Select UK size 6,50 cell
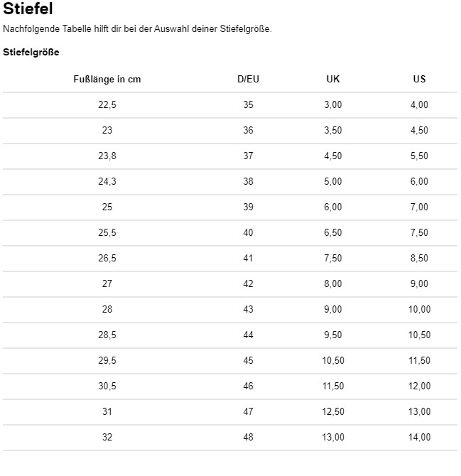 [333, 232]
